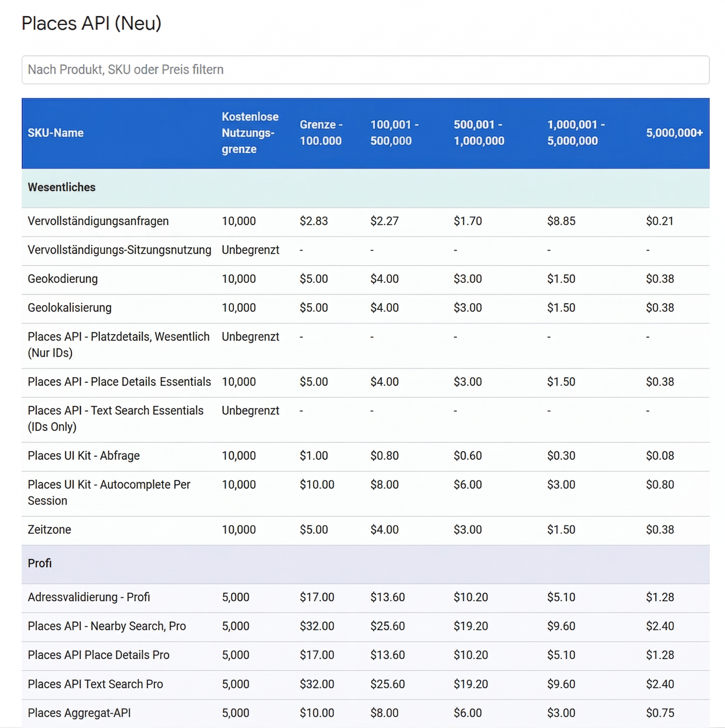The height and width of the screenshot is (728, 725).
Task: Click the 5,000,000+ column header
Action: click(675, 133)
